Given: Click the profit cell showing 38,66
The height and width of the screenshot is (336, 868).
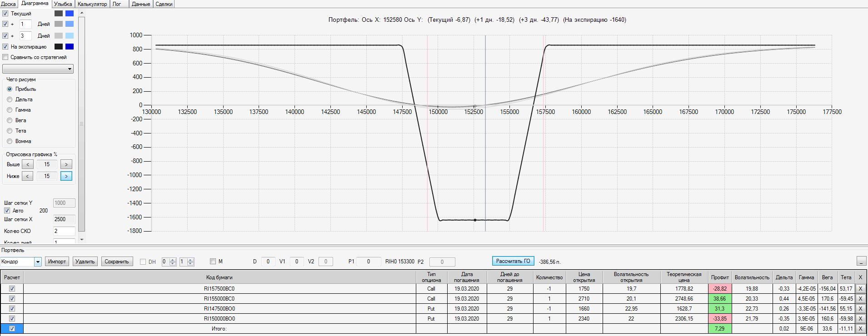Looking at the screenshot, I should (x=720, y=299).
